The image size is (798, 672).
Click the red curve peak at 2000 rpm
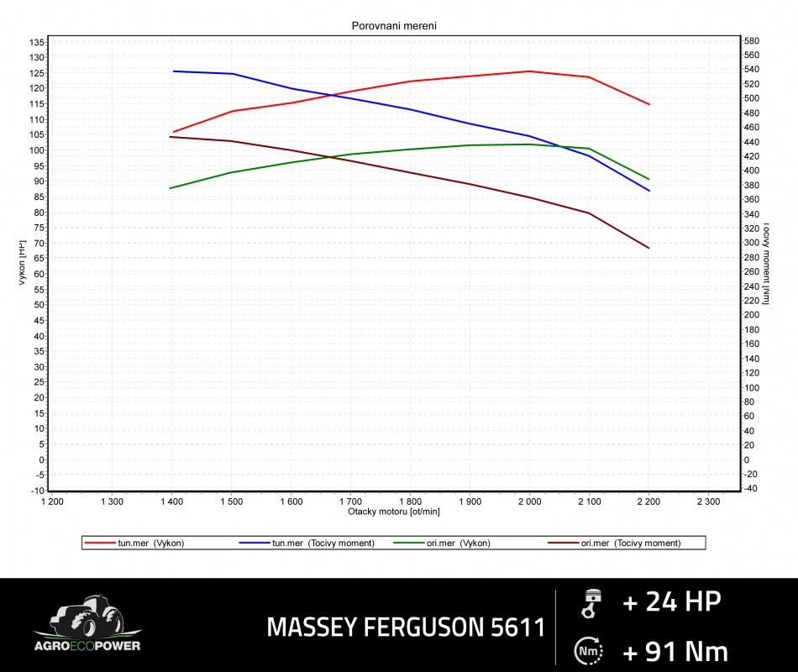[x=528, y=71]
